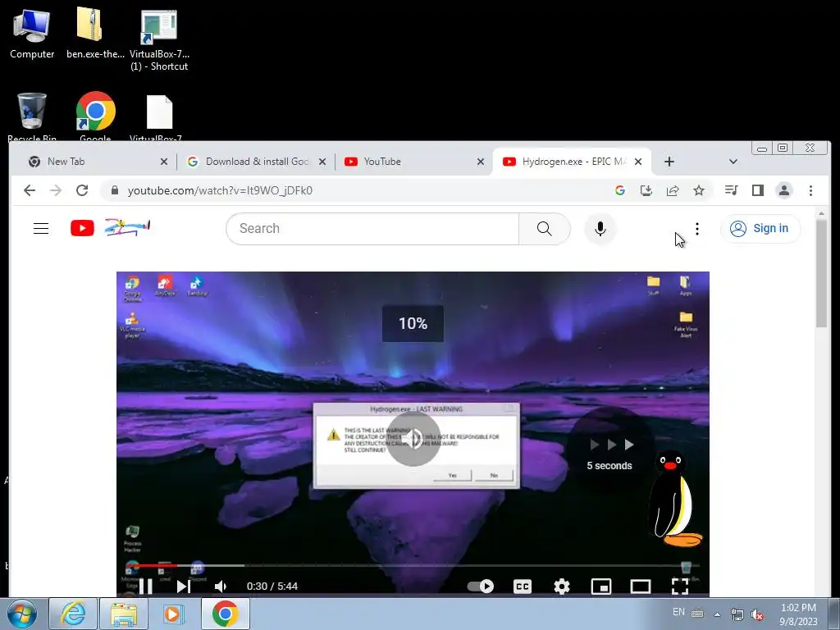The width and height of the screenshot is (840, 630).
Task: Switch to theater mode
Action: (x=640, y=586)
